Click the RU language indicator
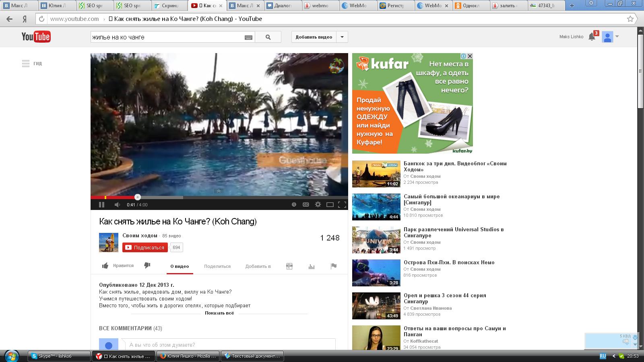Image resolution: width=644 pixels, height=362 pixels. [603, 356]
